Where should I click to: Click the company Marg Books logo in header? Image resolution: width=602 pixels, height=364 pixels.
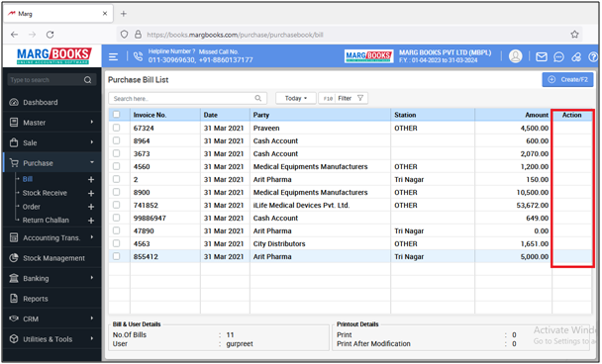[x=368, y=56]
